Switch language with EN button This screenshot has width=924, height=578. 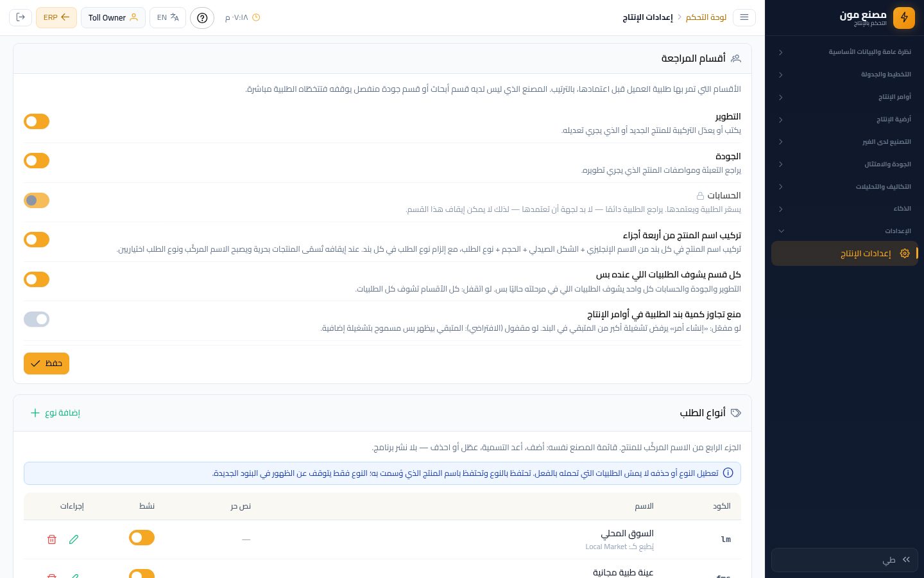point(167,17)
